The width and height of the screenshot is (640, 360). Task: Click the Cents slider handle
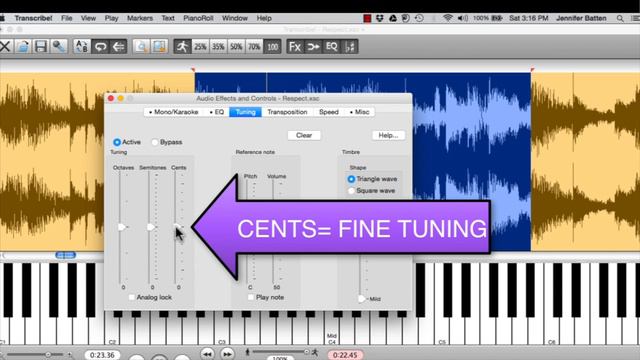click(177, 226)
